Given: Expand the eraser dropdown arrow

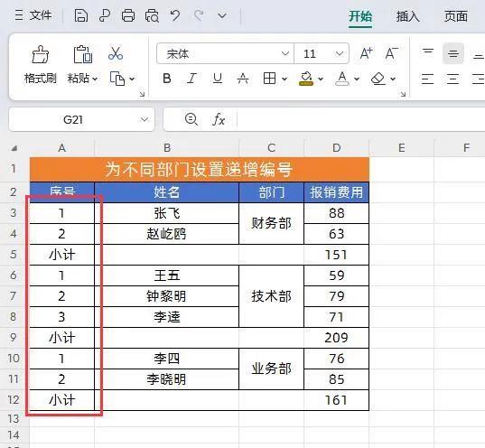Looking at the screenshot, I should (x=393, y=79).
